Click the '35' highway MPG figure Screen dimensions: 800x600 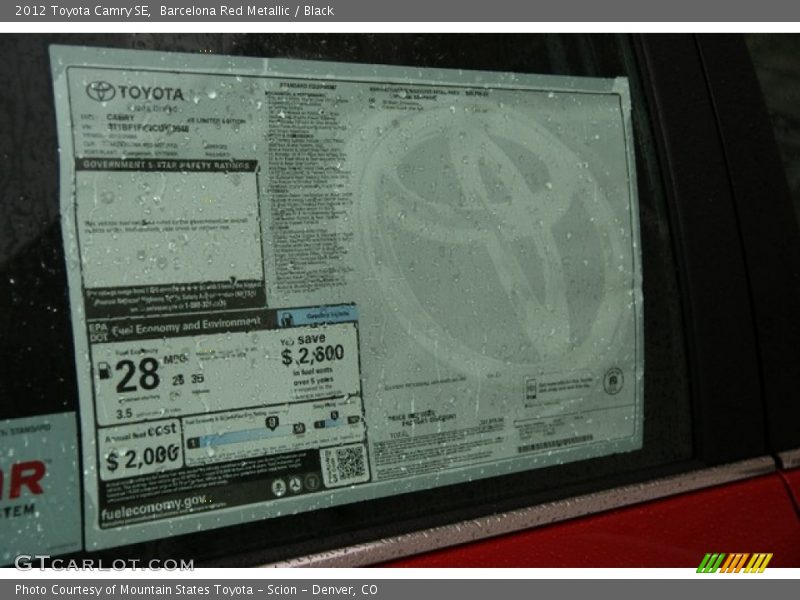click(197, 379)
